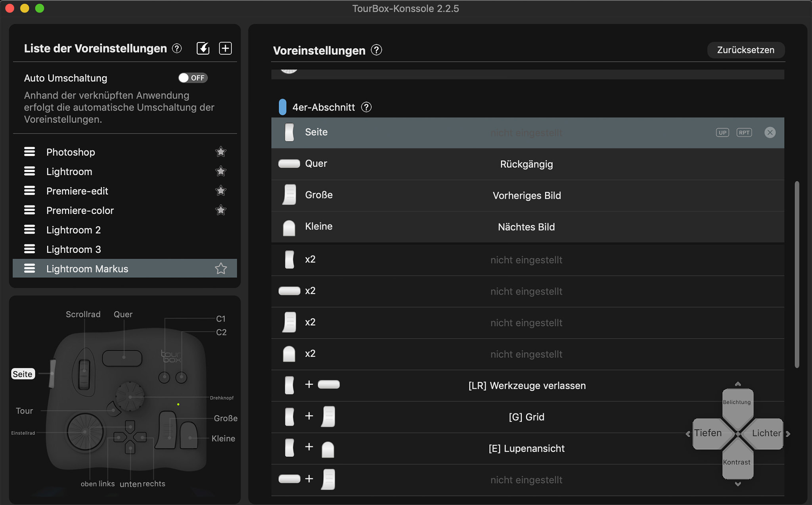The height and width of the screenshot is (505, 812).
Task: Click the Voreinstellungen vertical scrollbar
Action: 797,275
